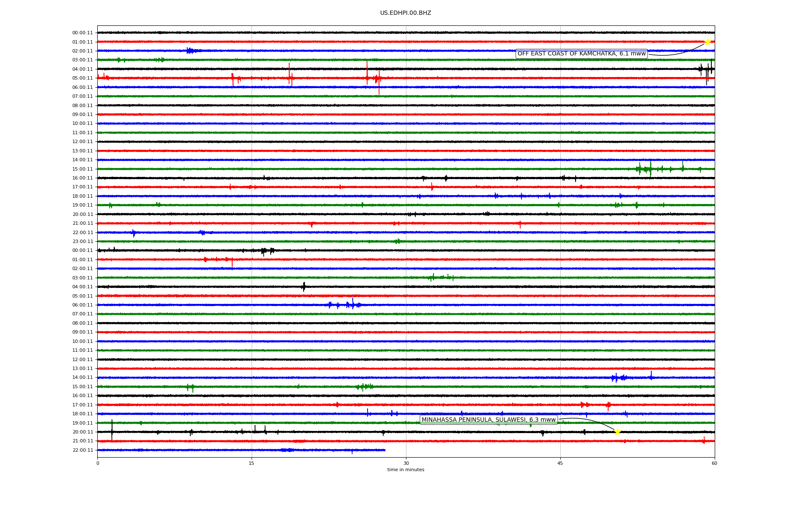Click the 03:00:11 label beside the Kamchatka annotation row

pos(82,60)
